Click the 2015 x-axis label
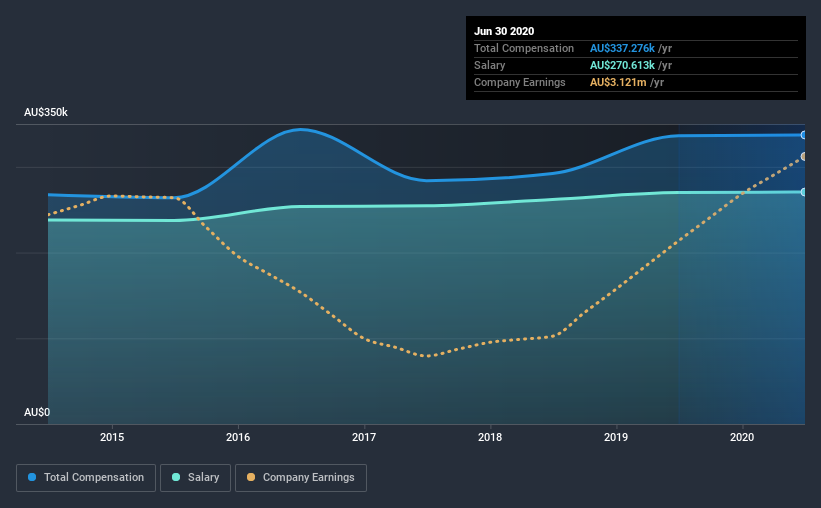 click(112, 437)
